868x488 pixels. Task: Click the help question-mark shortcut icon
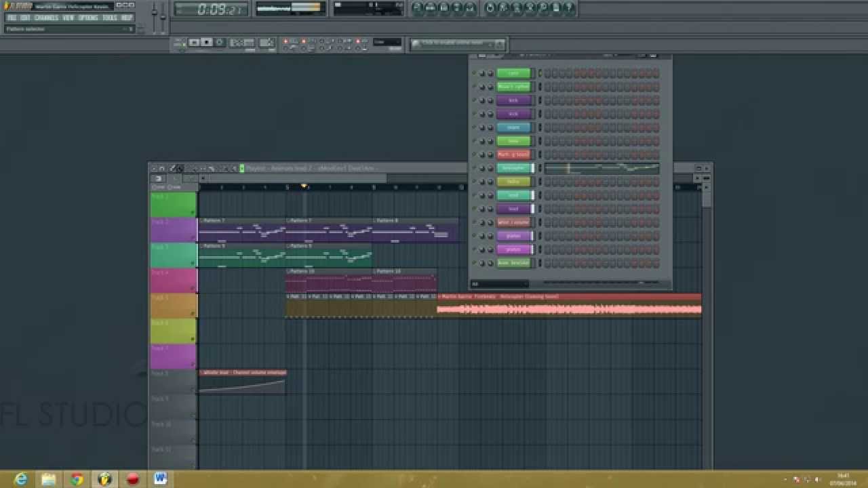(x=568, y=8)
